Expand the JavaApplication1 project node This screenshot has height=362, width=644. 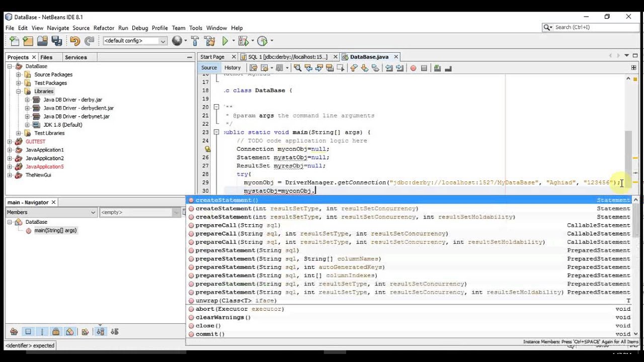(x=10, y=150)
